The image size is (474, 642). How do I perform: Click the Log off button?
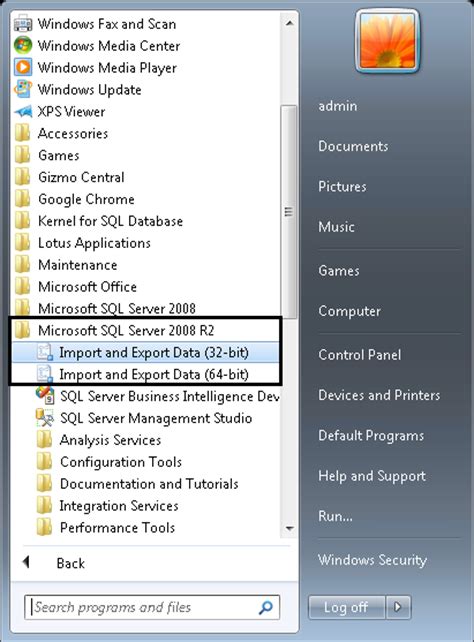pyautogui.click(x=346, y=607)
